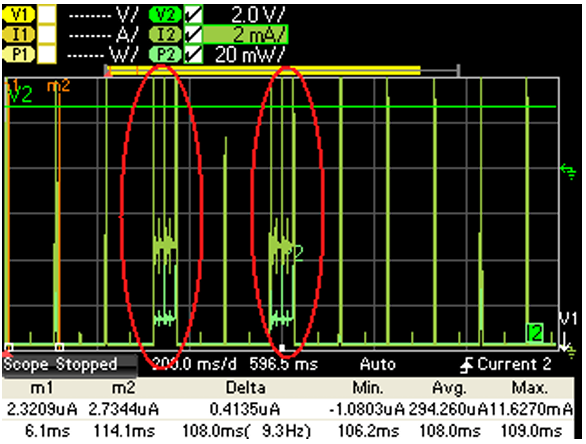The image size is (586, 444).
Task: Select the P2 power trace badge
Action: click(x=166, y=54)
